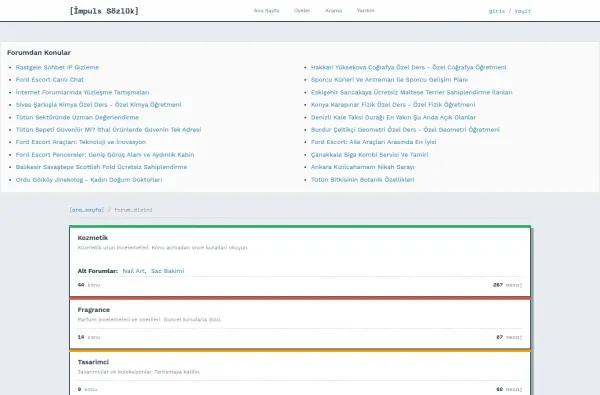Click the Alt Forumlar label
Screen dimensions: 600x395
tap(98, 271)
